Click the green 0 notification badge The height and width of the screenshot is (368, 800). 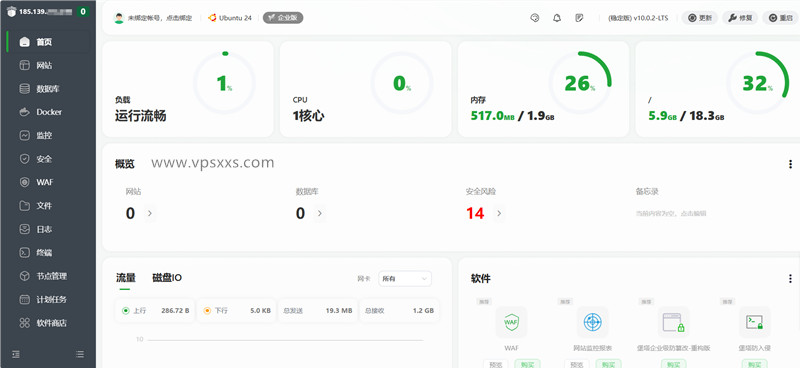(x=83, y=11)
